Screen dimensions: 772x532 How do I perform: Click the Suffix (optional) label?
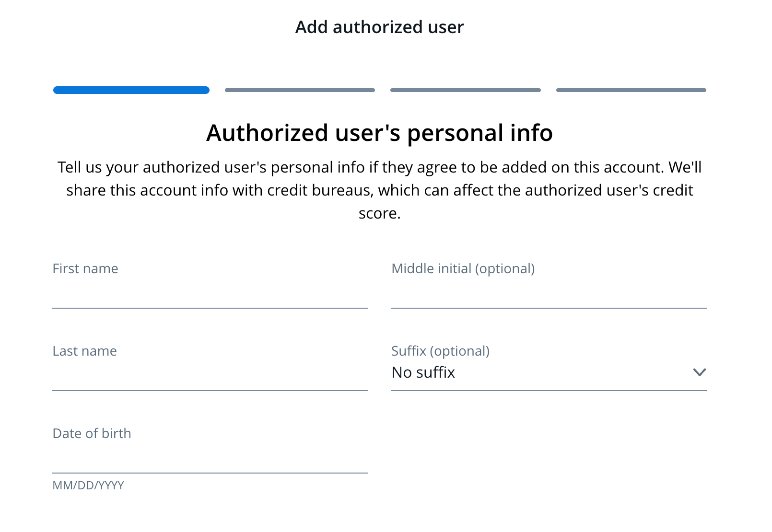441,351
